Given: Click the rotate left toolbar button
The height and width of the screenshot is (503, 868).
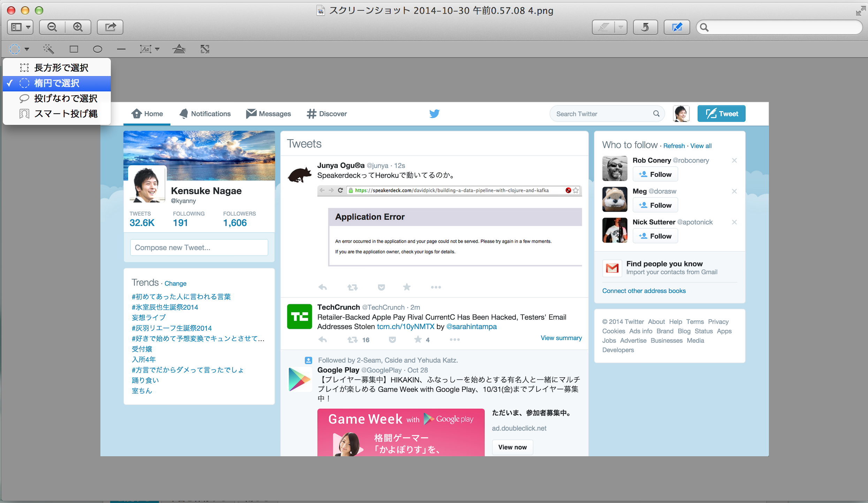Looking at the screenshot, I should click(x=645, y=27).
